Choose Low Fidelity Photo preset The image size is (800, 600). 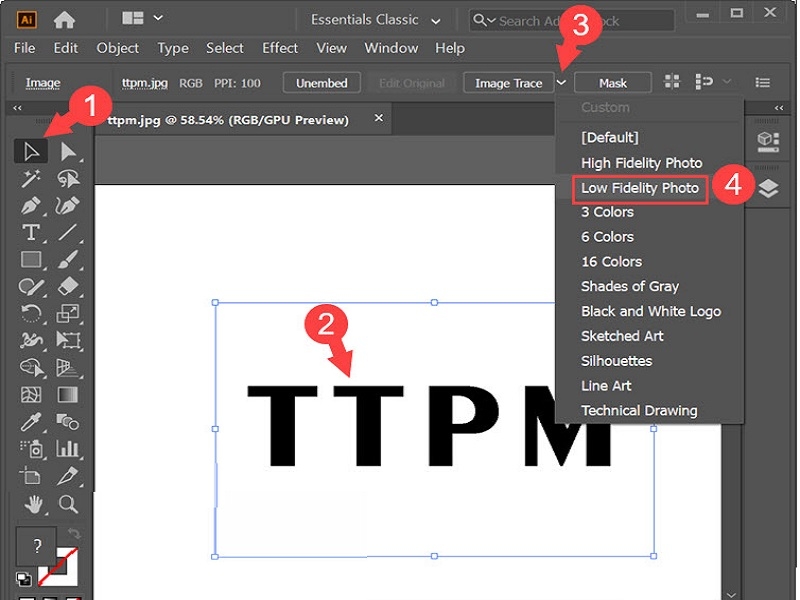click(640, 188)
